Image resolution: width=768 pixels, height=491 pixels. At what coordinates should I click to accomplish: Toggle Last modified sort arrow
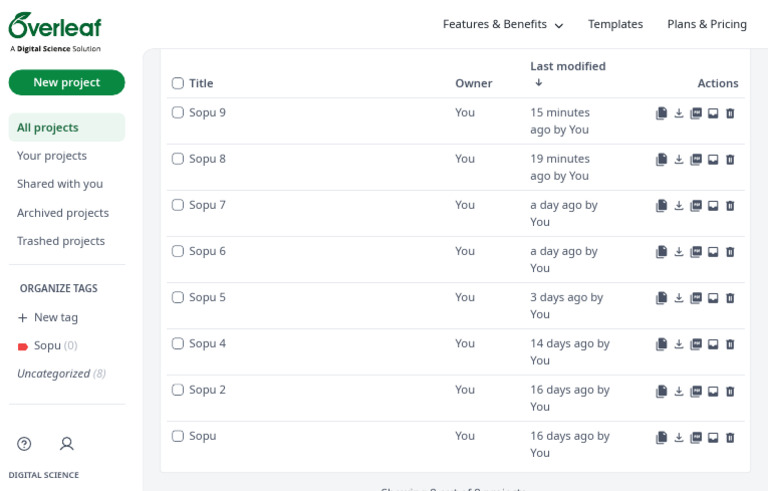539,83
